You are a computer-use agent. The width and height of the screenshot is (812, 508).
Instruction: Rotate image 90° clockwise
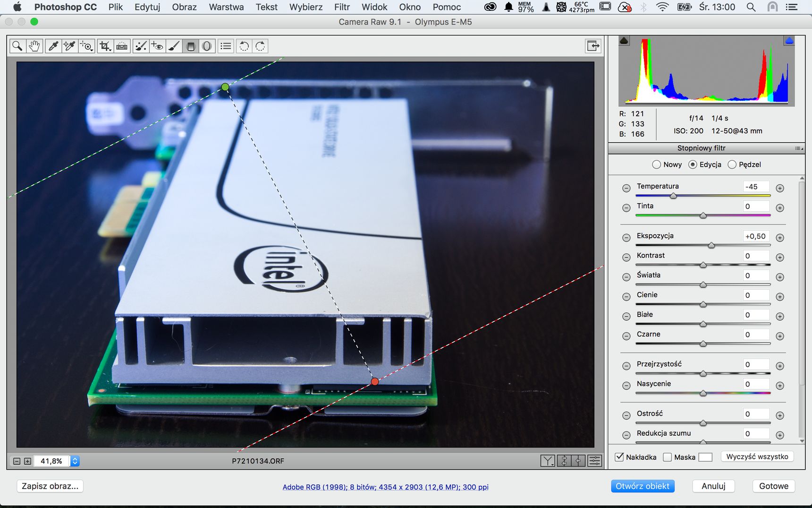pyautogui.click(x=260, y=46)
